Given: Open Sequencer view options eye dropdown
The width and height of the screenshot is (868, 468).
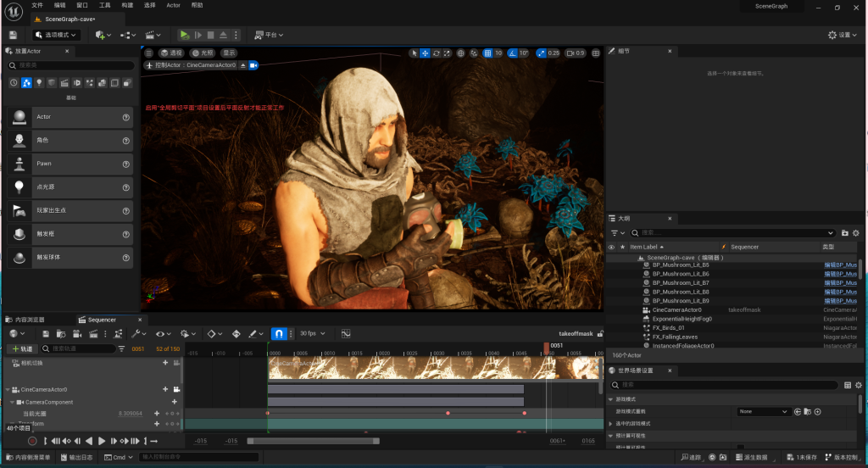Looking at the screenshot, I should (x=164, y=334).
